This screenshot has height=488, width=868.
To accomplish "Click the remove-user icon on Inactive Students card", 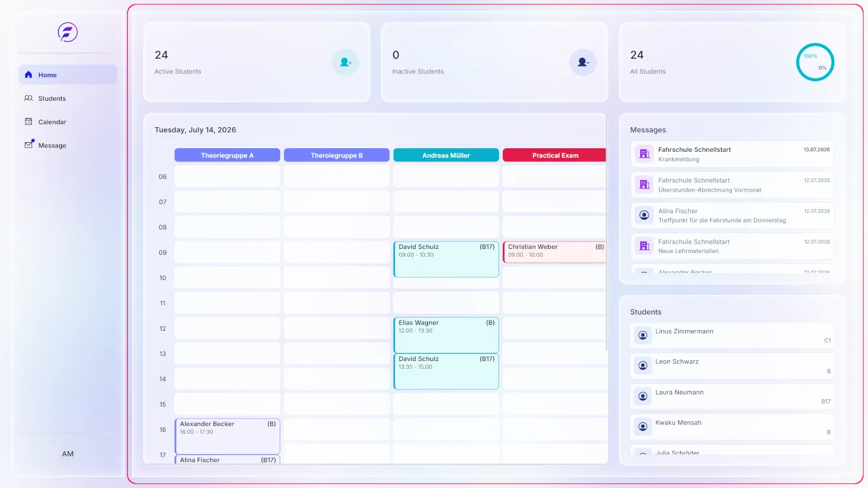I will click(x=583, y=62).
